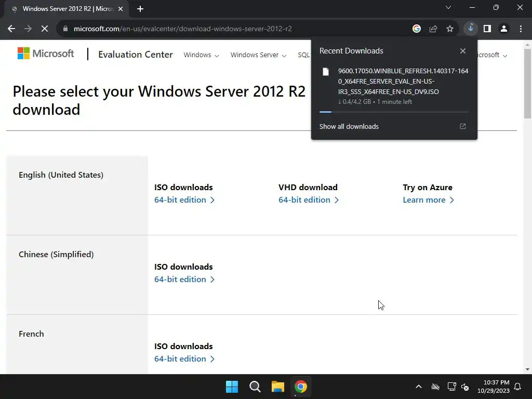Open Chinese (Simplified) ISO 64-bit edition
The width and height of the screenshot is (532, 399).
click(x=184, y=279)
